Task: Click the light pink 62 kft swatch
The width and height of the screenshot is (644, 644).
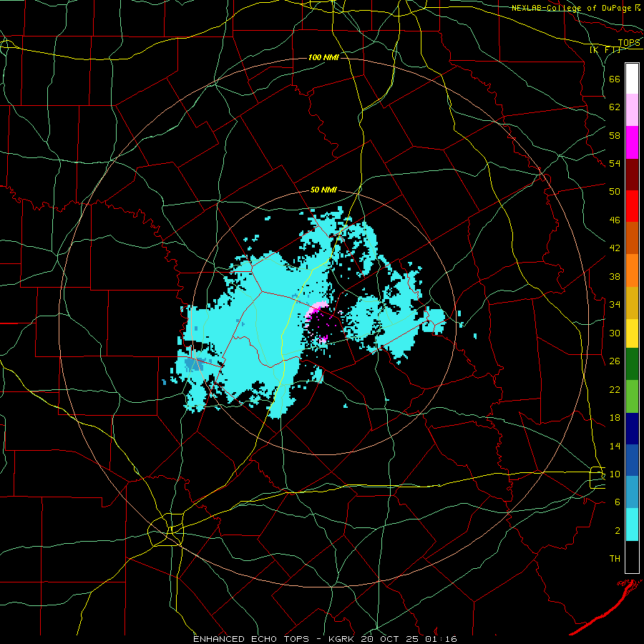Action: tap(632, 109)
